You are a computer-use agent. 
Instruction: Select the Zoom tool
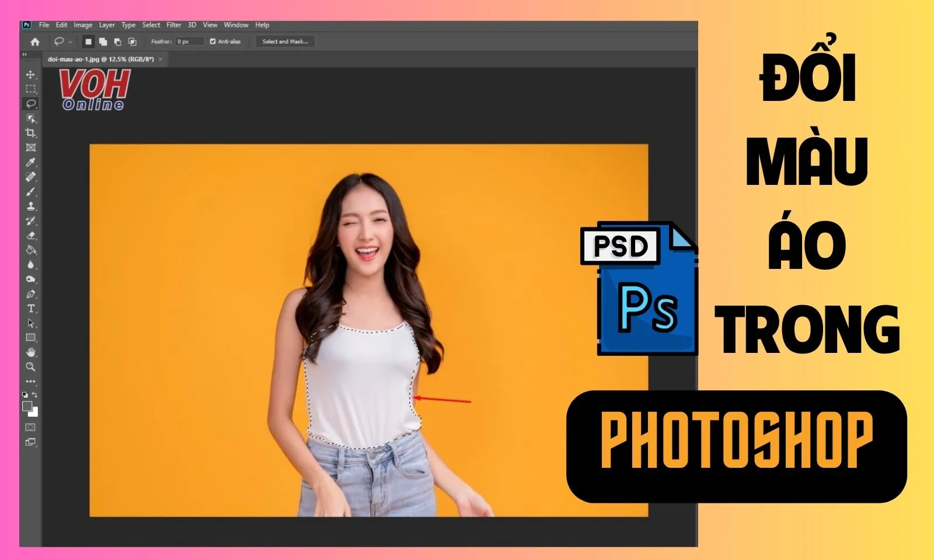(x=30, y=367)
